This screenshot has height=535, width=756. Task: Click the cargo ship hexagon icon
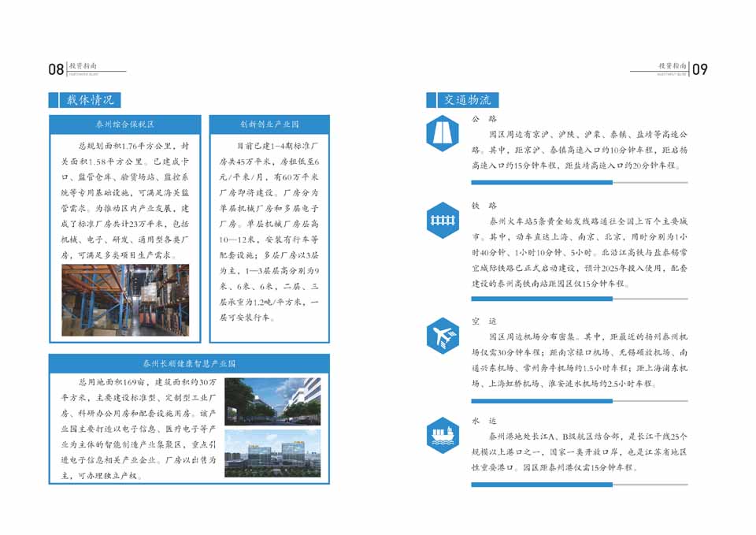coord(443,435)
